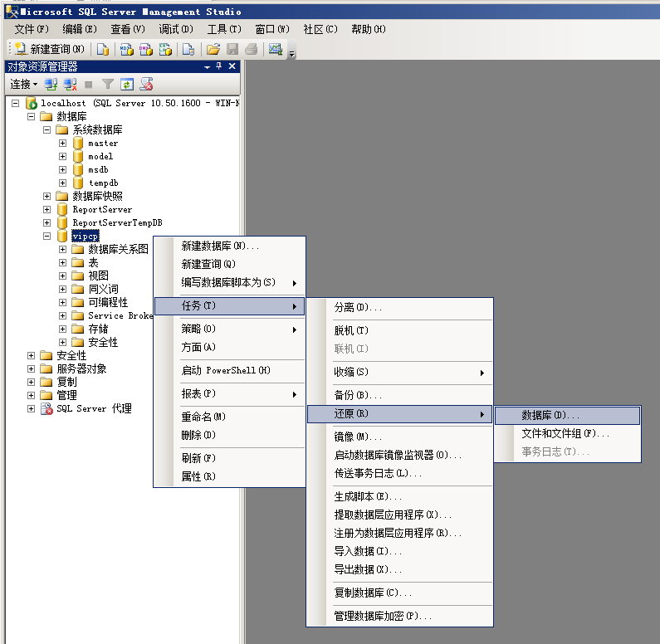Viewport: 660px width, 644px height.
Task: Open the 连接 dropdown in Object Explorer
Action: pyautogui.click(x=23, y=84)
